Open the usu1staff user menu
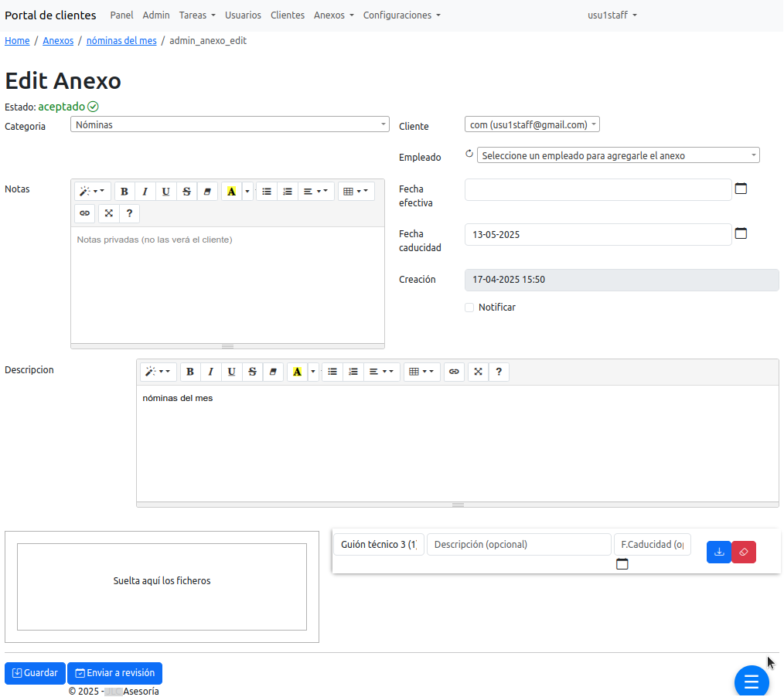This screenshot has width=784, height=697. (612, 15)
